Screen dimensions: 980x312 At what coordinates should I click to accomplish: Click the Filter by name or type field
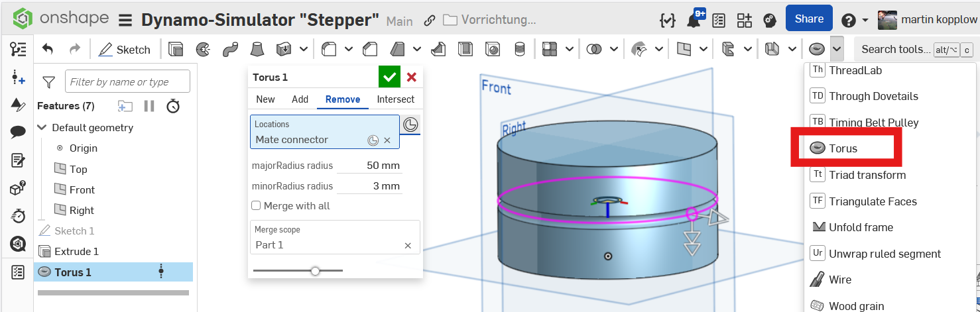click(127, 81)
